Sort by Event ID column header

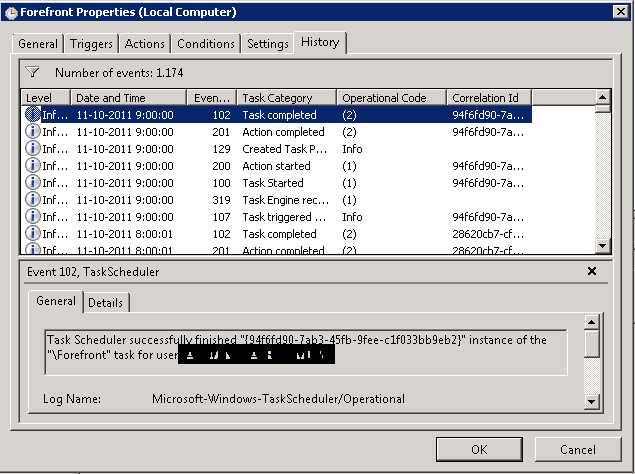tap(212, 98)
